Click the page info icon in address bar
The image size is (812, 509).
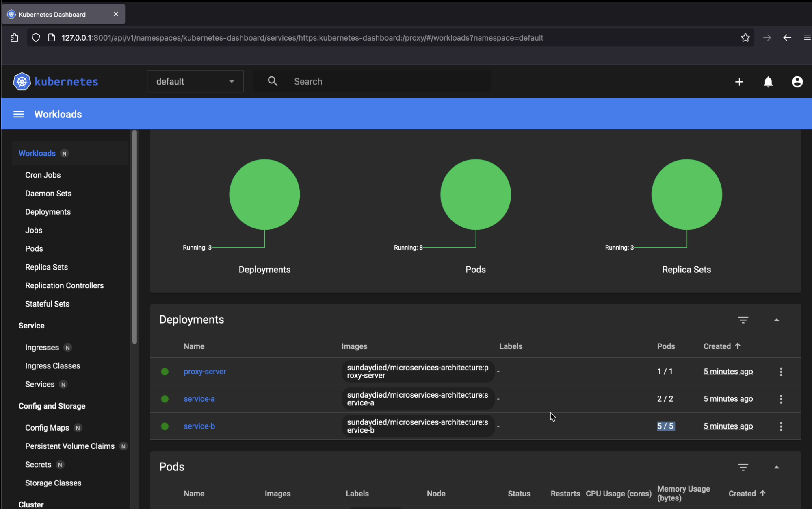pyautogui.click(x=52, y=38)
